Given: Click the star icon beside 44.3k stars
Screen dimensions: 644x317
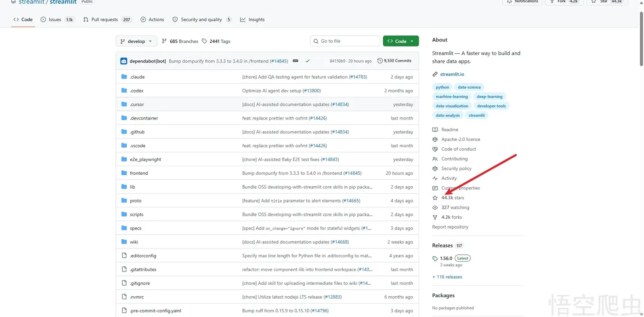Looking at the screenshot, I should [x=435, y=198].
